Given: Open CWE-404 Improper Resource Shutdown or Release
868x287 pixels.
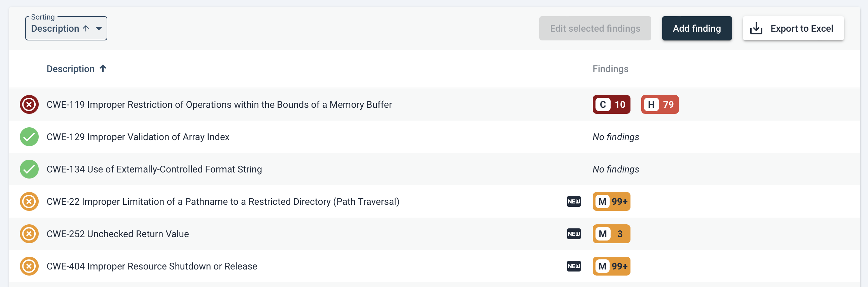Looking at the screenshot, I should [x=152, y=266].
